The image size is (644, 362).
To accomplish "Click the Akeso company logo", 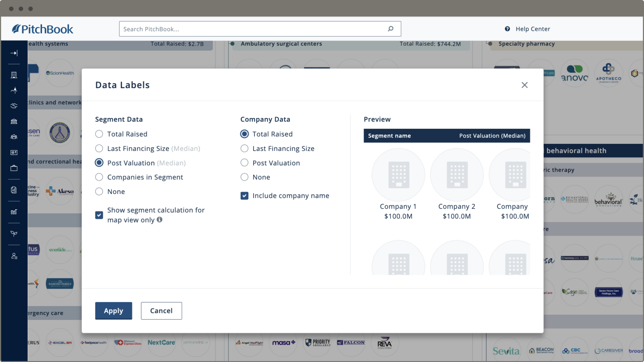I will click(60, 191).
